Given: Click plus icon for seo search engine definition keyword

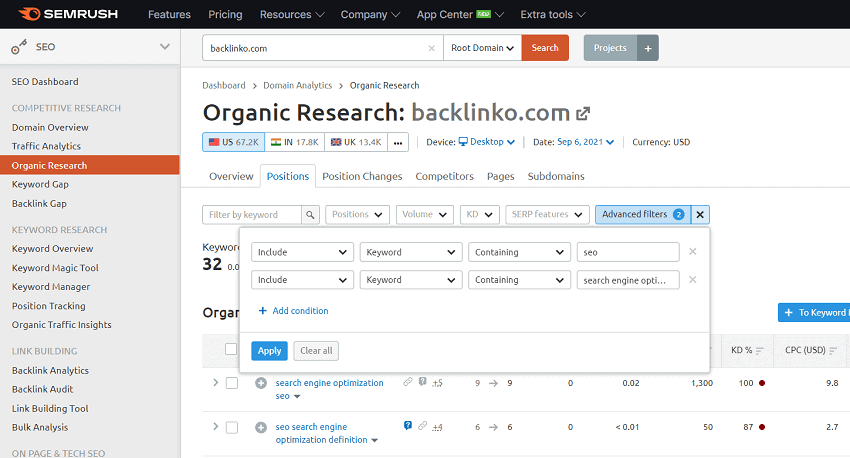Looking at the screenshot, I should 261,428.
